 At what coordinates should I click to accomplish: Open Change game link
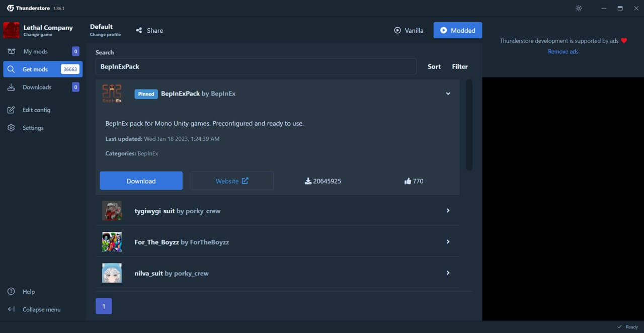pos(38,35)
